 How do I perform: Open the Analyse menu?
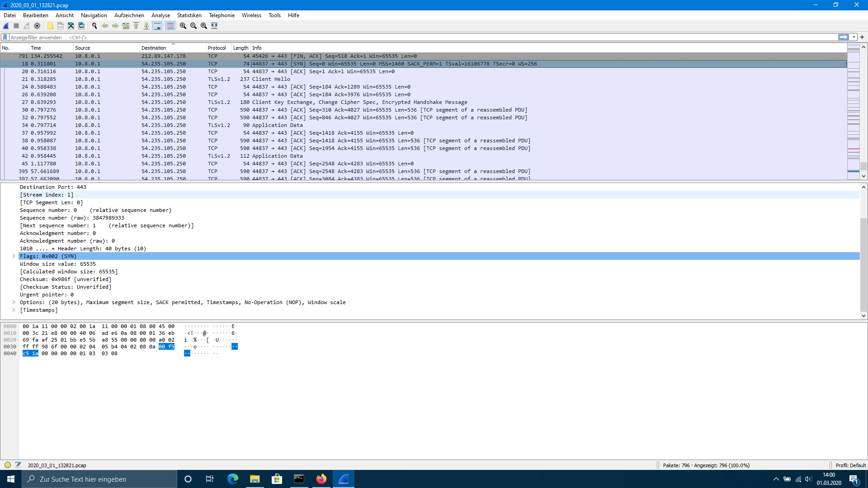(160, 15)
